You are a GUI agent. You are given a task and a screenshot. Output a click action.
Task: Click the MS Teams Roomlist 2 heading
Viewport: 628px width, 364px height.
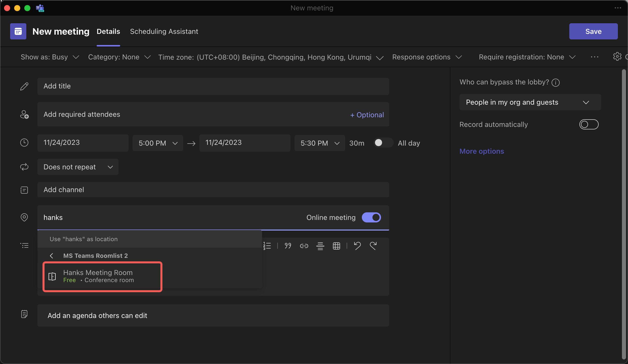tap(95, 256)
